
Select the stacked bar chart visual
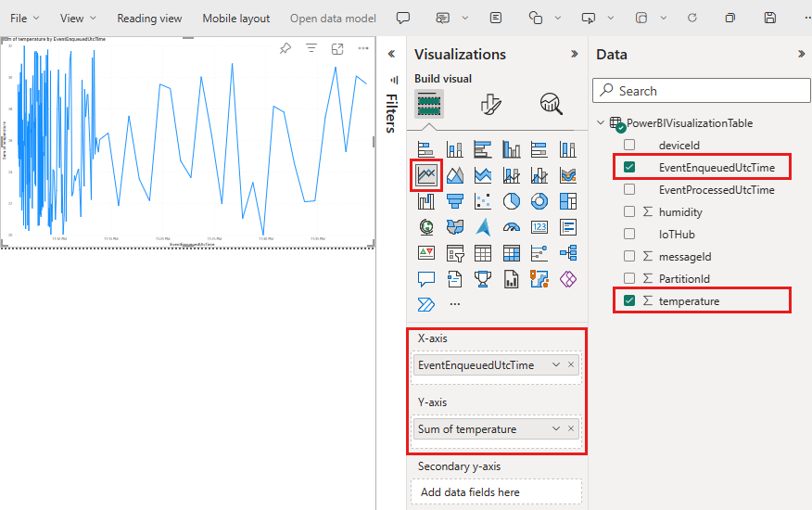[425, 150]
